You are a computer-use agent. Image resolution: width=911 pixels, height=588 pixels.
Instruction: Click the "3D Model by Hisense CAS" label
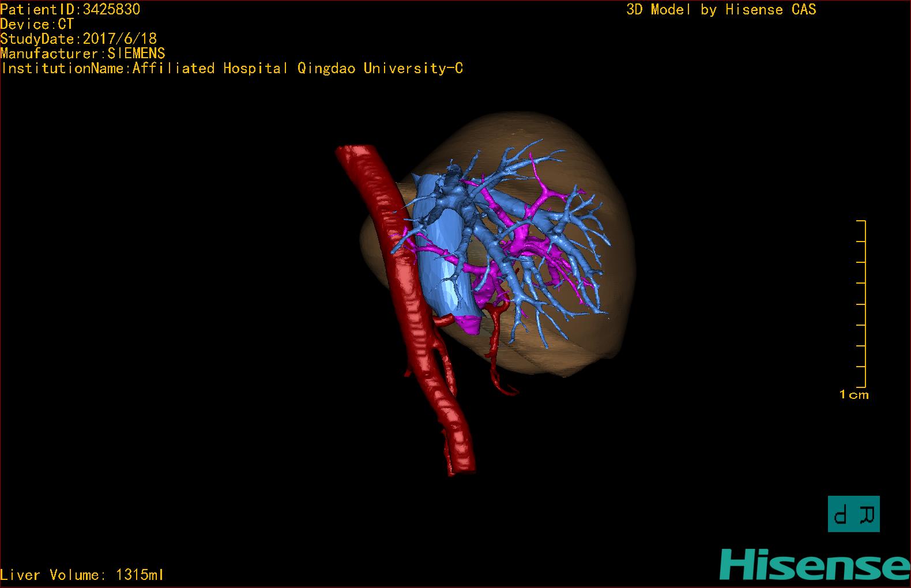(x=721, y=9)
